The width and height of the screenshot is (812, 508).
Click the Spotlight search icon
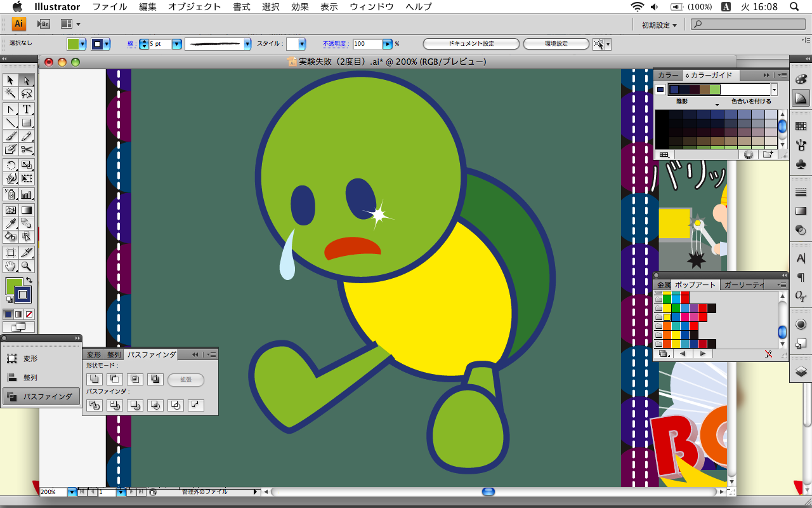coord(794,7)
